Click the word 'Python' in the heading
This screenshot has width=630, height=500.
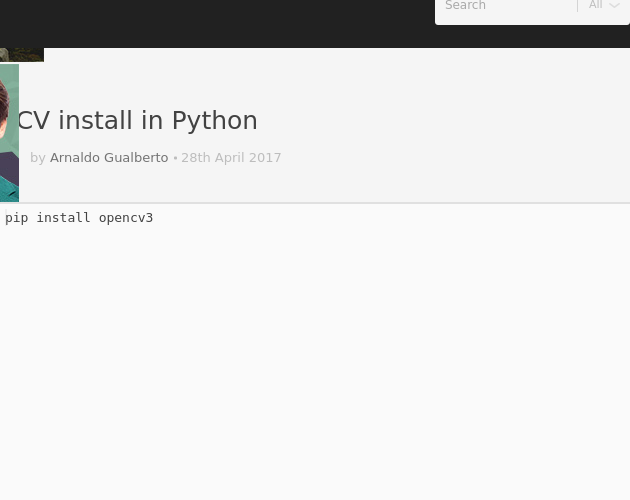tap(215, 121)
